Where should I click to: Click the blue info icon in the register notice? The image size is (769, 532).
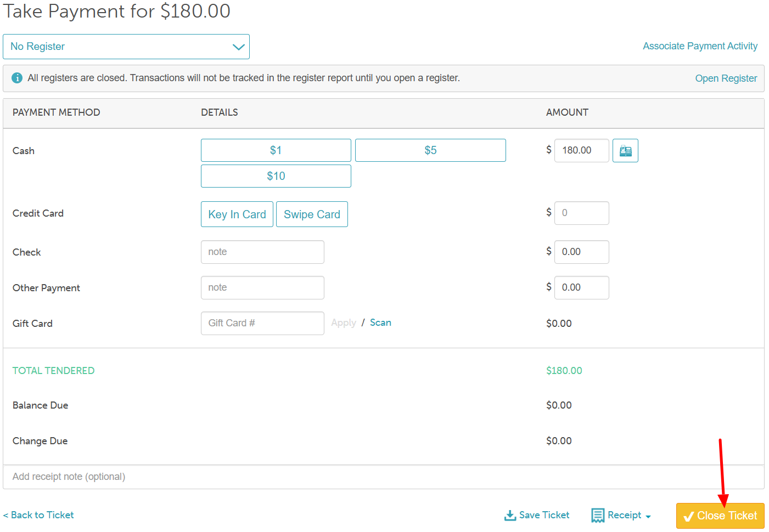coord(17,78)
